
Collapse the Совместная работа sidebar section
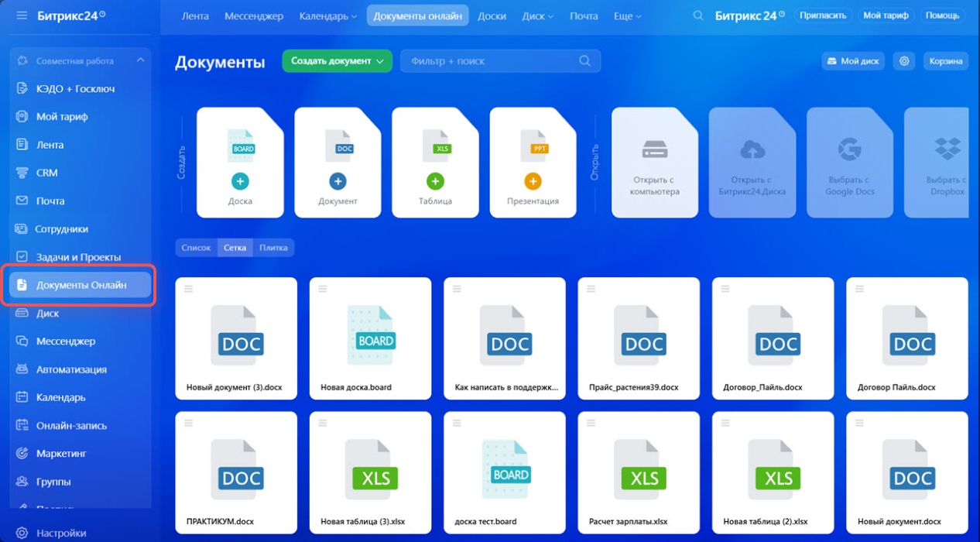click(x=140, y=60)
